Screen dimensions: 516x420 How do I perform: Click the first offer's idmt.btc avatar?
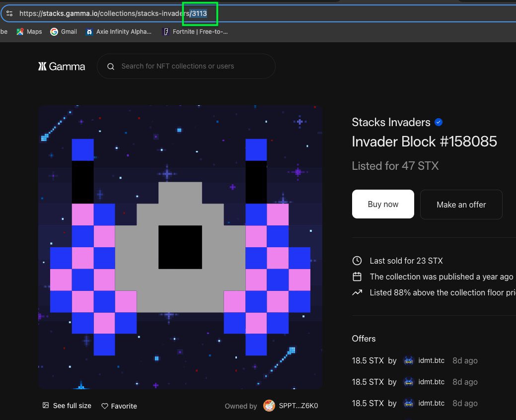click(409, 360)
